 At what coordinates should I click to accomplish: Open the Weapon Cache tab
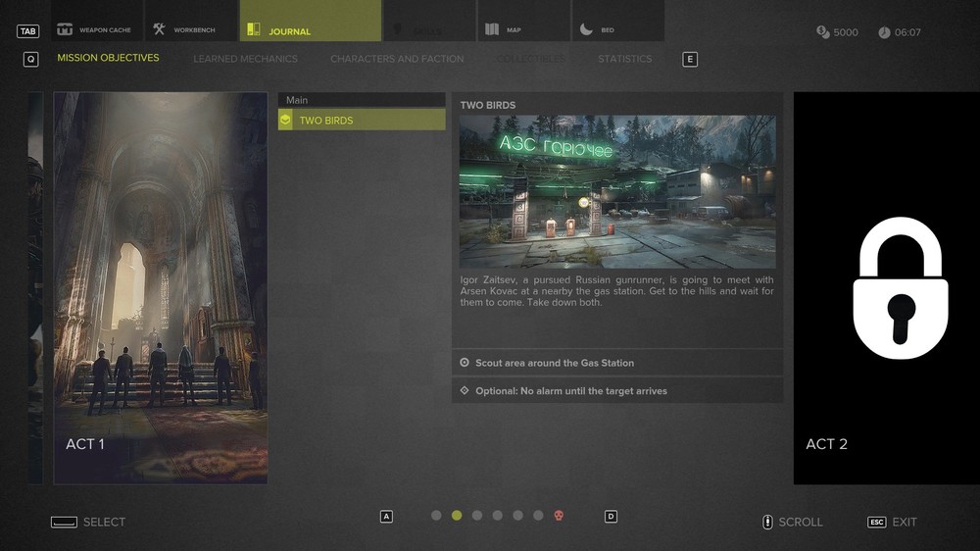96,29
